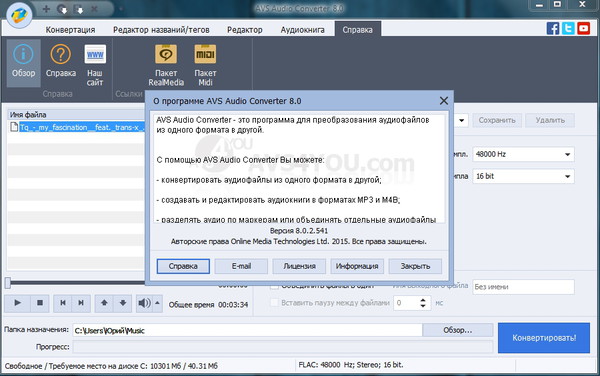Click the Версия 8.0.2.541 text
The width and height of the screenshot is (600, 376).
(298, 231)
